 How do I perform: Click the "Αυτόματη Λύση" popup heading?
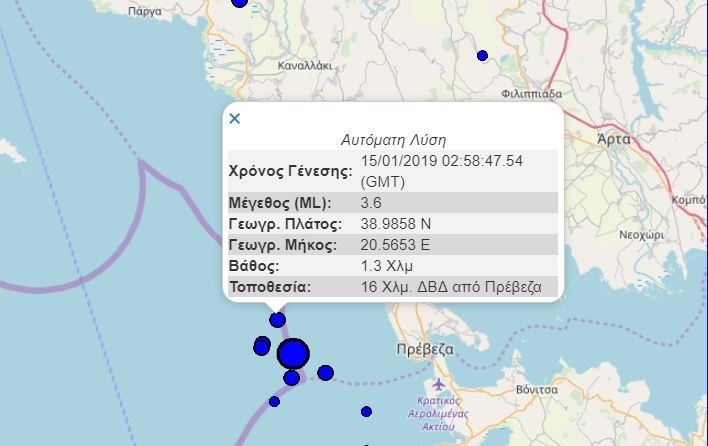coord(393,139)
